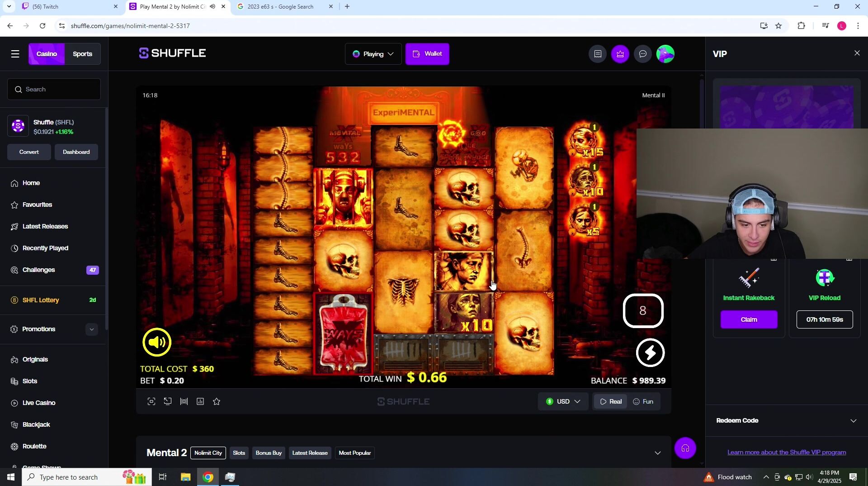Switch to Sports tab
Screen dimensions: 868x486
(x=82, y=54)
